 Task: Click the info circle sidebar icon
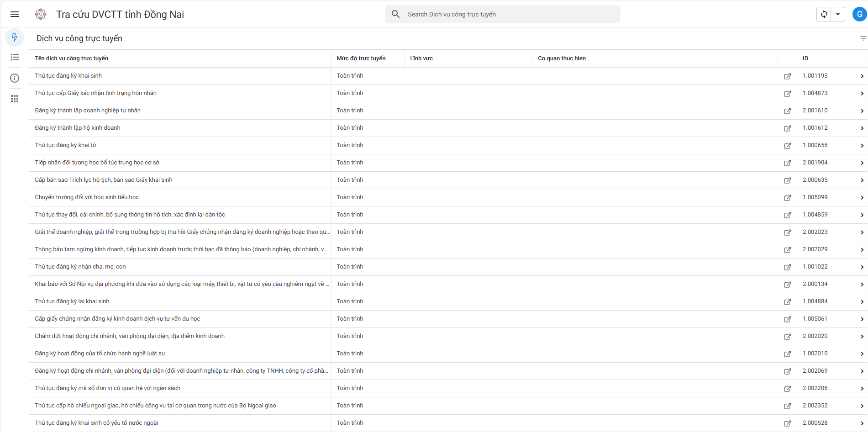(15, 78)
